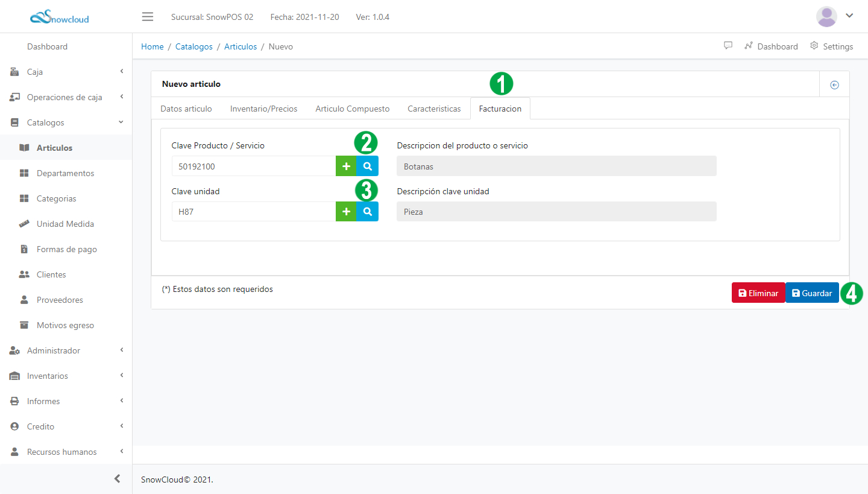This screenshot has height=494, width=868.
Task: Click the back arrow icon in Nuevo articulo panel
Action: [x=834, y=84]
